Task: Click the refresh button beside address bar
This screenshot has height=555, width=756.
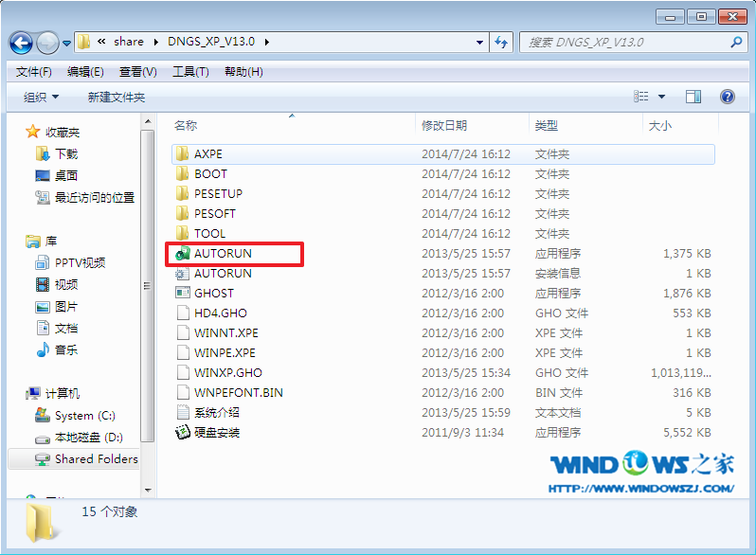Action: click(x=502, y=42)
